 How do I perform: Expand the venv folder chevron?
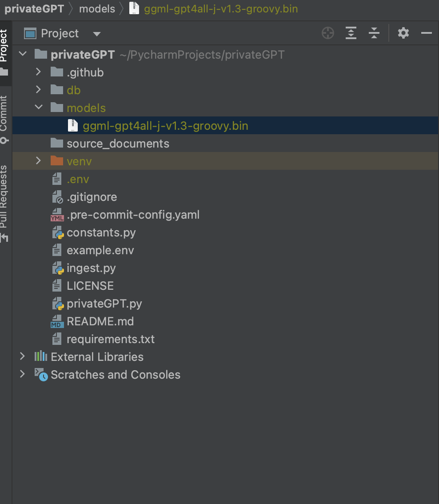pyautogui.click(x=39, y=161)
